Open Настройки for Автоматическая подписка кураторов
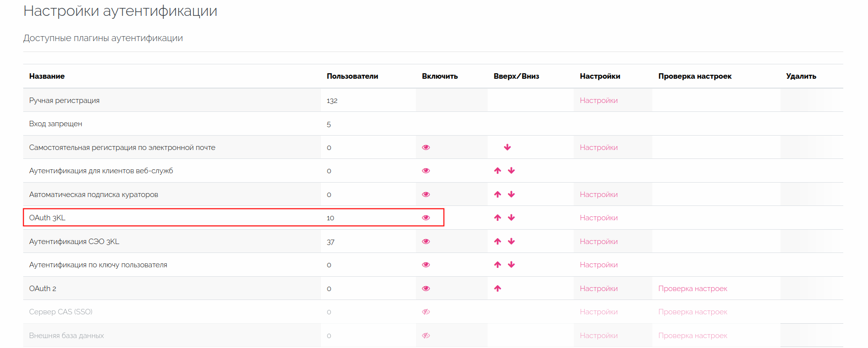This screenshot has width=868, height=348. [x=598, y=195]
